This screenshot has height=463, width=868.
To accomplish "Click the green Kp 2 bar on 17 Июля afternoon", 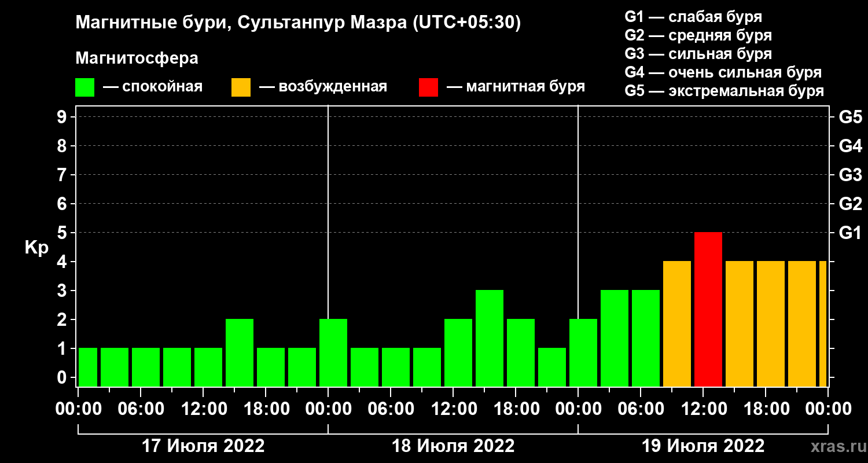I will coord(240,352).
